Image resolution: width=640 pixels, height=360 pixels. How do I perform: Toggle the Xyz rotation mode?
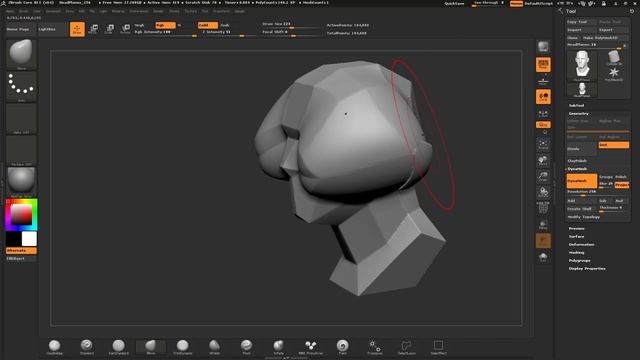pos(543,124)
